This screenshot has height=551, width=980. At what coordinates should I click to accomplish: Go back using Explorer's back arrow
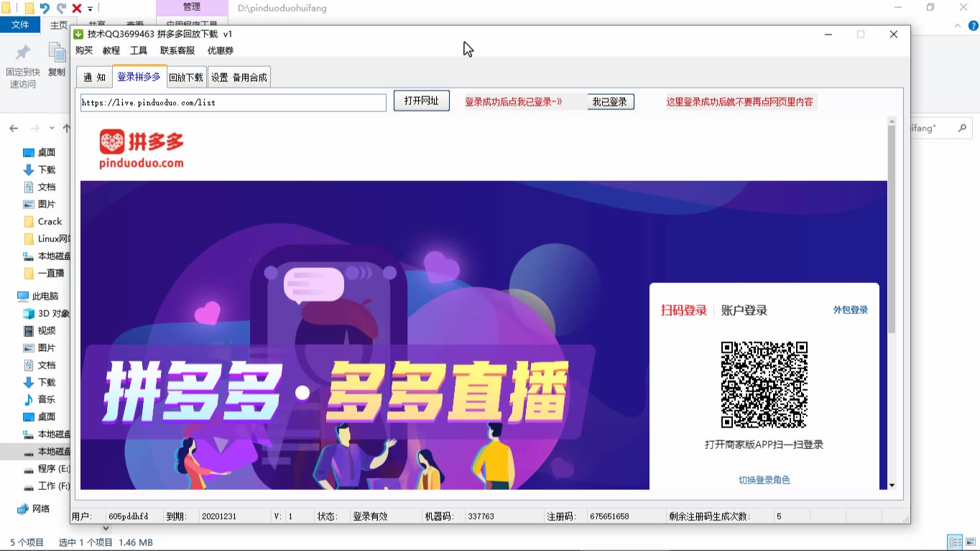click(x=14, y=128)
